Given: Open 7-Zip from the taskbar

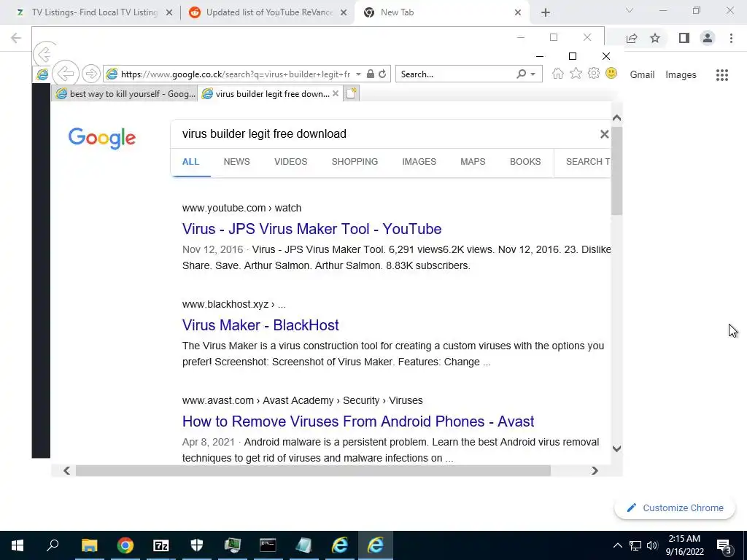Looking at the screenshot, I should 161,545.
